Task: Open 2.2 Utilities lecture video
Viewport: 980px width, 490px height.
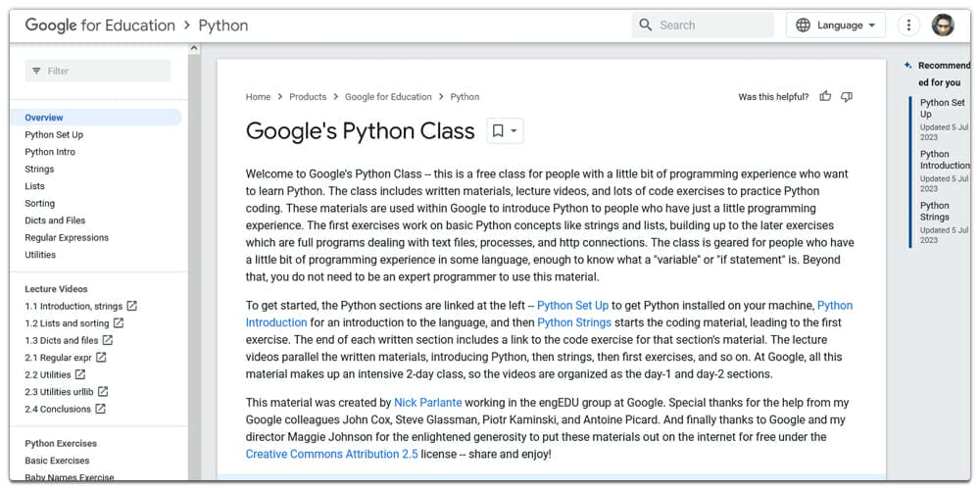Action: (x=47, y=374)
